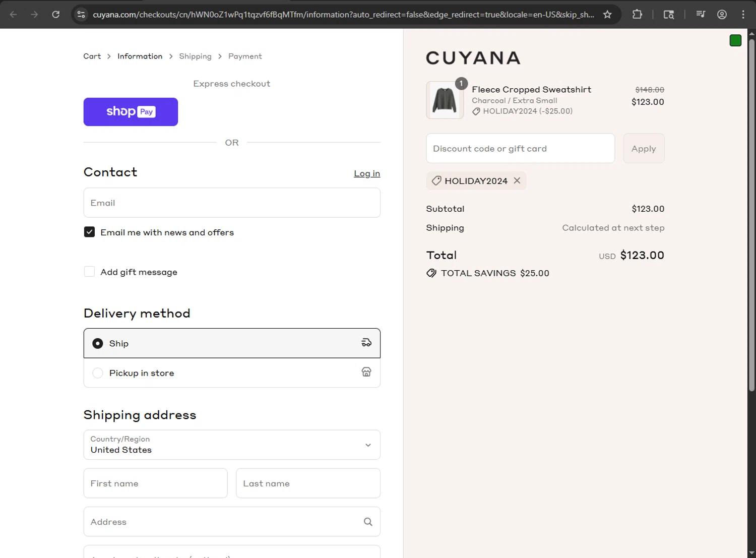Click the Fleece Cropped Sweatshirt title

click(x=531, y=89)
